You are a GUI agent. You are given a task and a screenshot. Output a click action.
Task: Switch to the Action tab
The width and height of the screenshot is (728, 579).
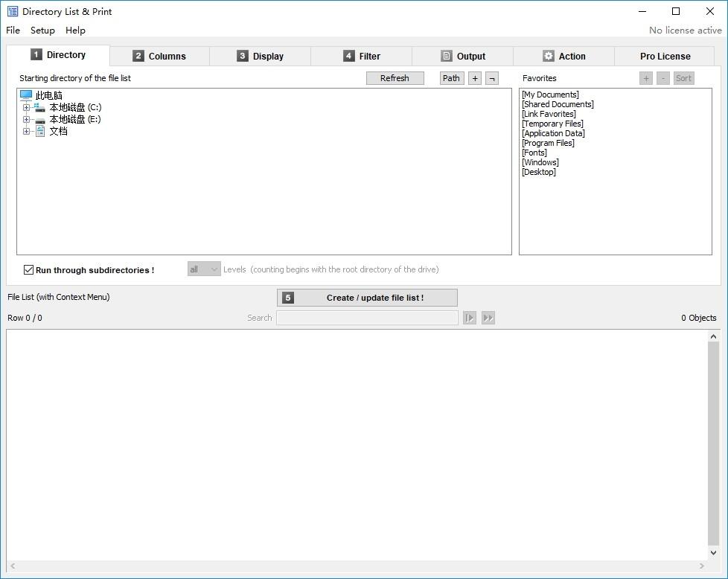563,56
